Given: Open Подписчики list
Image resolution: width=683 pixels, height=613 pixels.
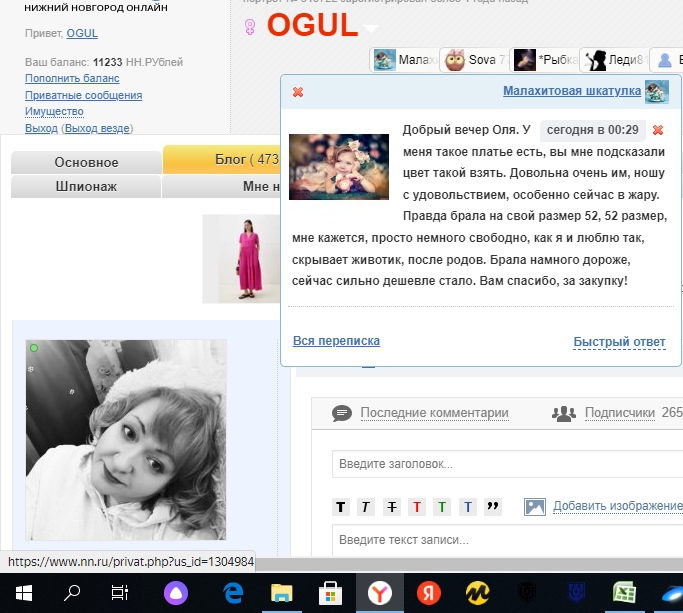Looking at the screenshot, I should pyautogui.click(x=620, y=413).
